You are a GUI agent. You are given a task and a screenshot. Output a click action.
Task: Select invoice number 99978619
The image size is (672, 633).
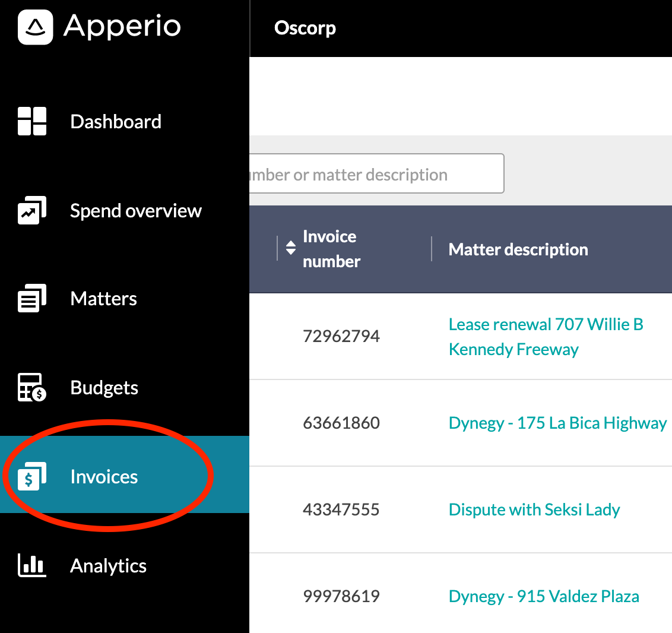click(341, 596)
